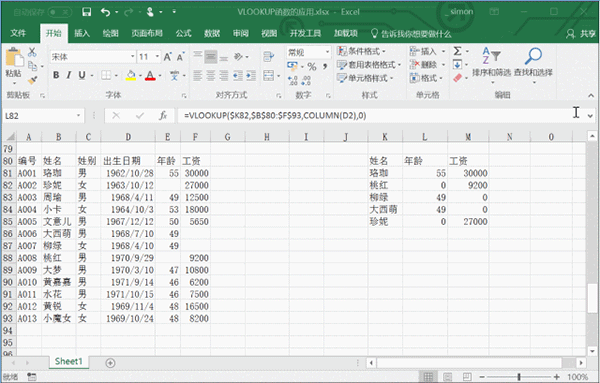Image resolution: width=600 pixels, height=383 pixels.
Task: Expand the Name Box dropdown arrow
Action: [78, 115]
